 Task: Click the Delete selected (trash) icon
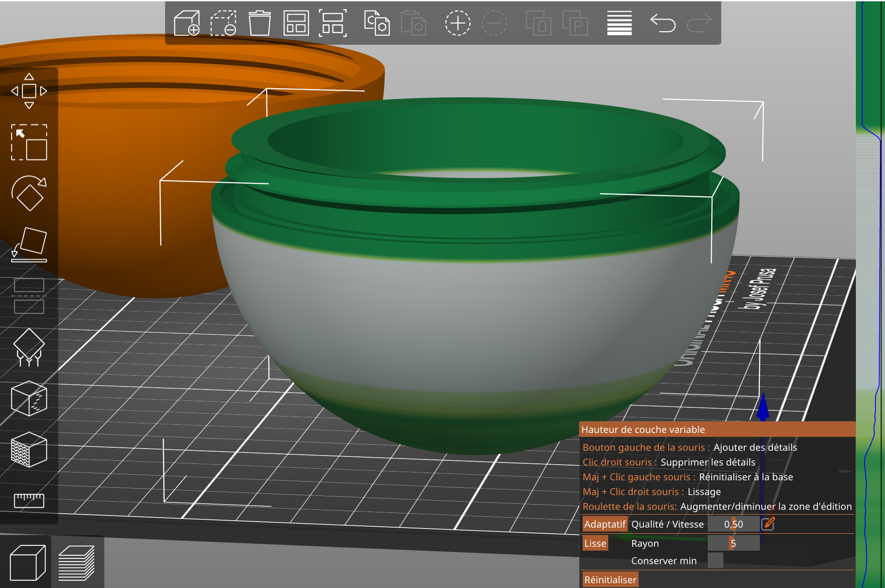(x=259, y=23)
